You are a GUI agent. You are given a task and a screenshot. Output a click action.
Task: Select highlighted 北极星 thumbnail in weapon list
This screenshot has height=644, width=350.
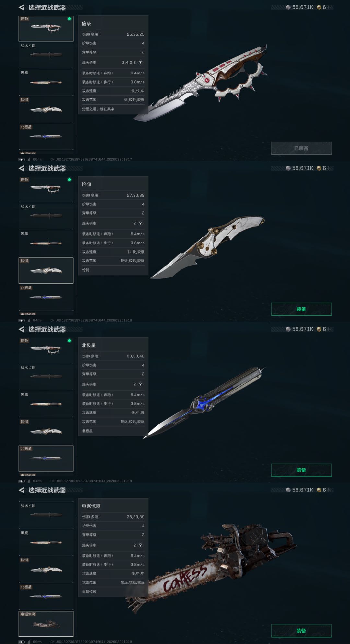[x=46, y=458]
